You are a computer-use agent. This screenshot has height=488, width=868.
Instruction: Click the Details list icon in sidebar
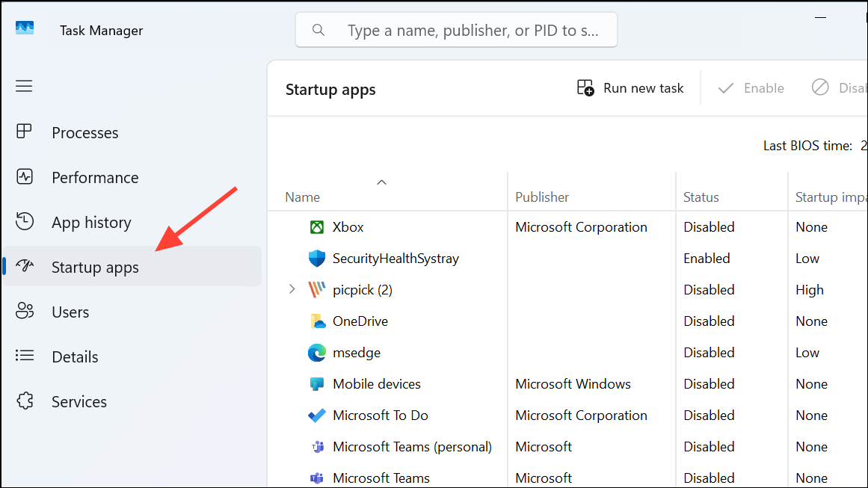click(x=25, y=356)
